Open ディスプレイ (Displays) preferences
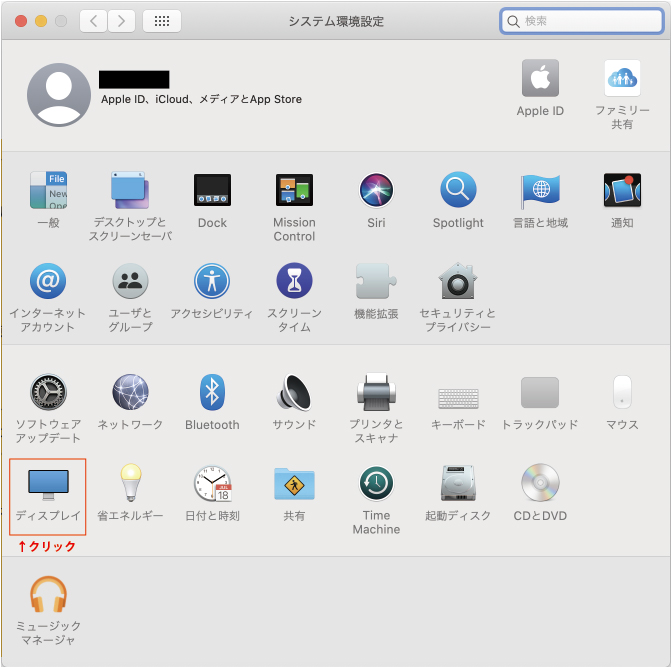Image resolution: width=671 pixels, height=667 pixels. tap(48, 484)
